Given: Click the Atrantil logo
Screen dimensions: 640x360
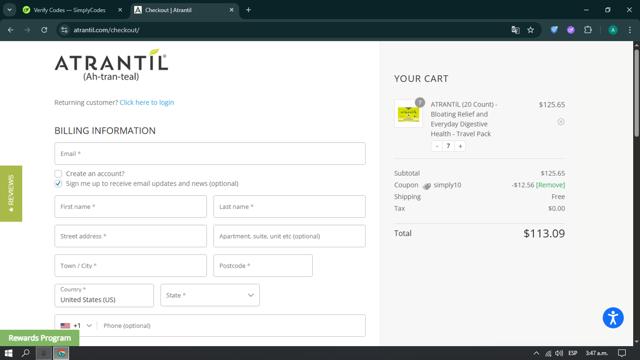Looking at the screenshot, I should pyautogui.click(x=111, y=65).
